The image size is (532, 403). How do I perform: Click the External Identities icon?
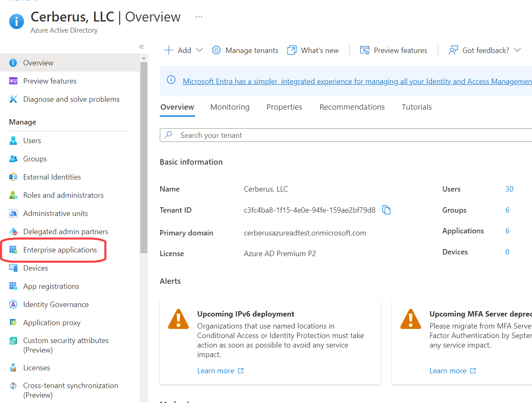(x=13, y=177)
